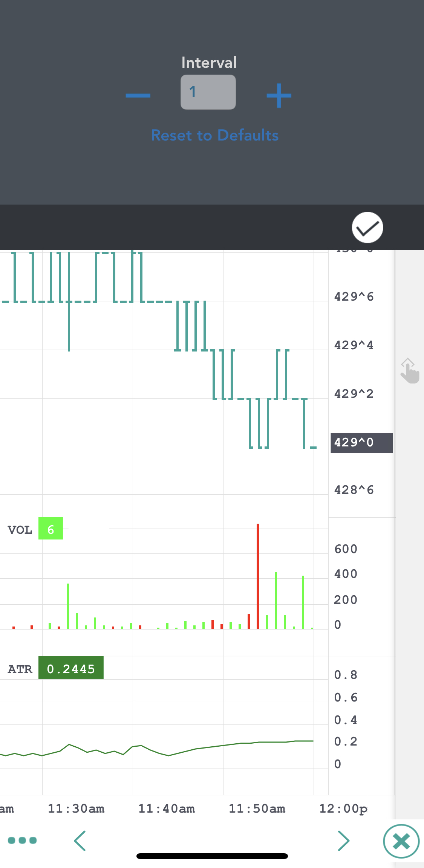Go forward with right chevron arrow
The height and width of the screenshot is (868, 424).
tap(343, 840)
